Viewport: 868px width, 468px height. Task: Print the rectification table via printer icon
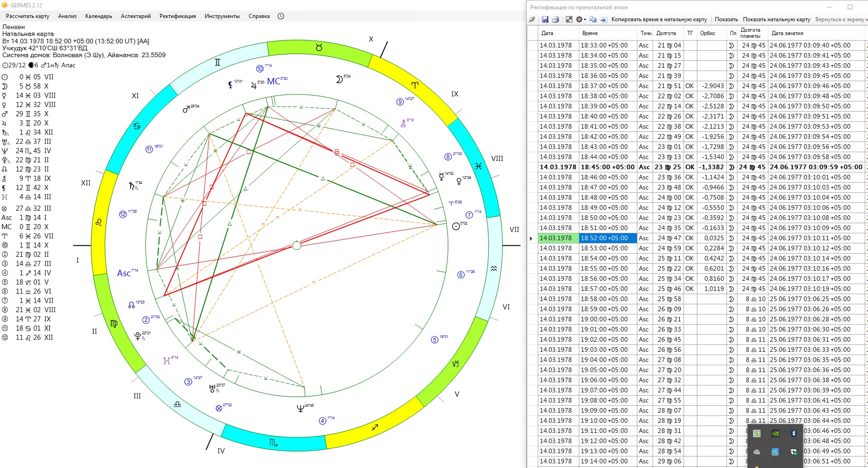click(555, 19)
